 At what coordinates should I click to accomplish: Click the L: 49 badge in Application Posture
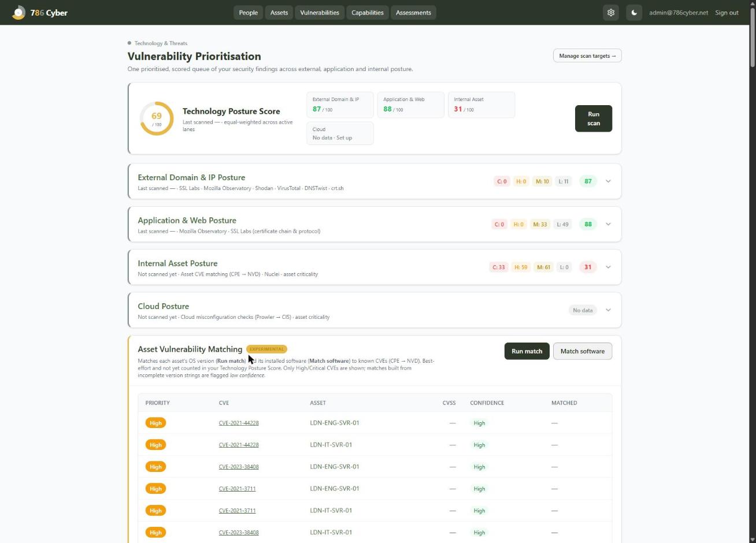[562, 224]
